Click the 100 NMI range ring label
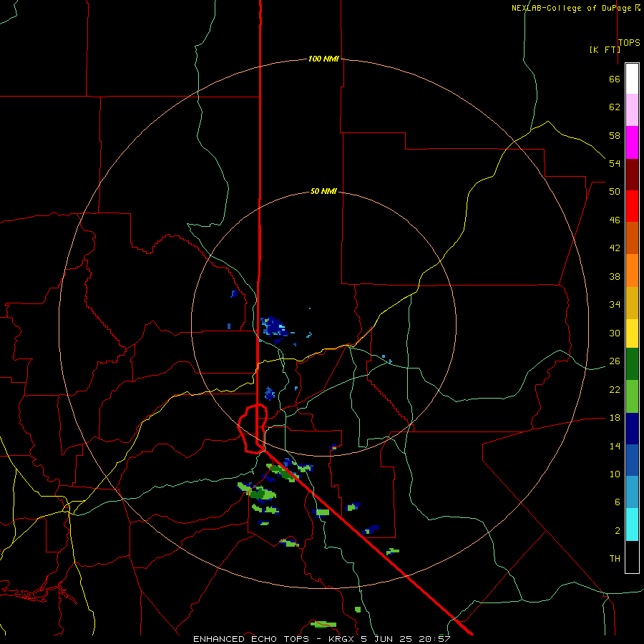The height and width of the screenshot is (644, 644). pyautogui.click(x=323, y=59)
